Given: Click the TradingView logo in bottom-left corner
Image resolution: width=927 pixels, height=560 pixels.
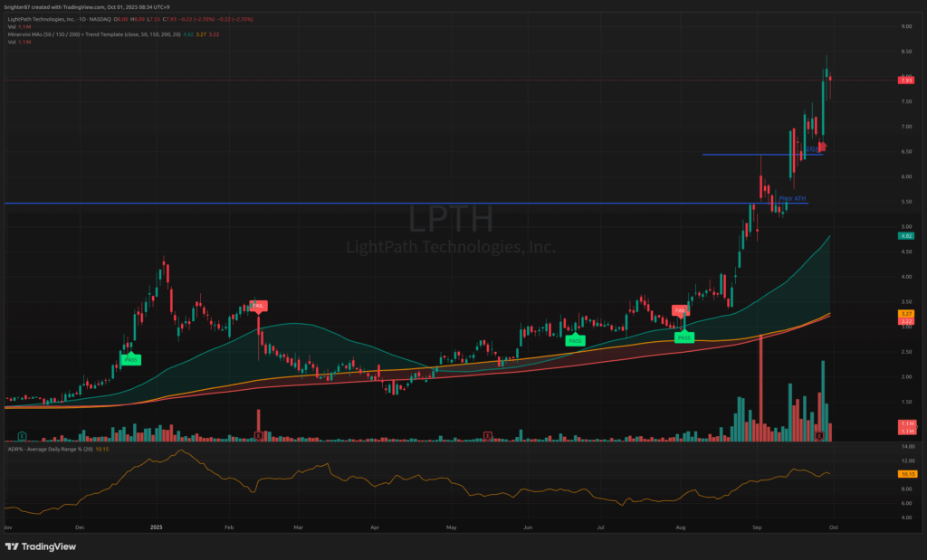Looking at the screenshot, I should (41, 546).
